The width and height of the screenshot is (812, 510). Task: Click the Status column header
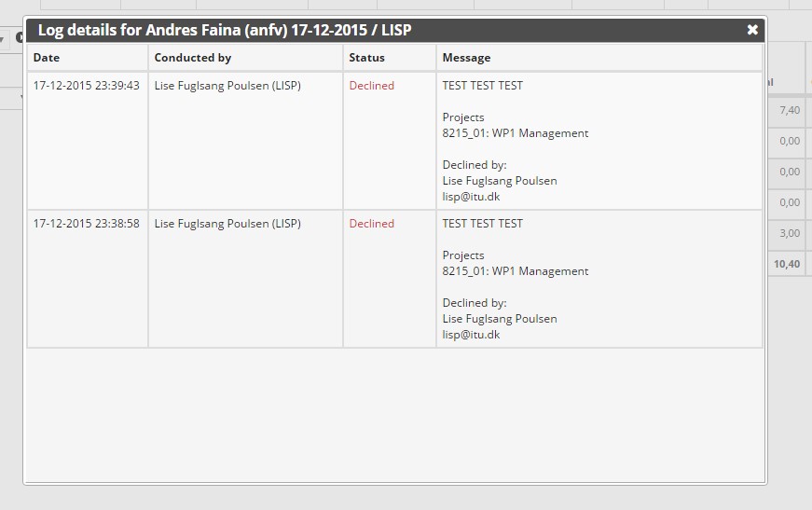(366, 58)
